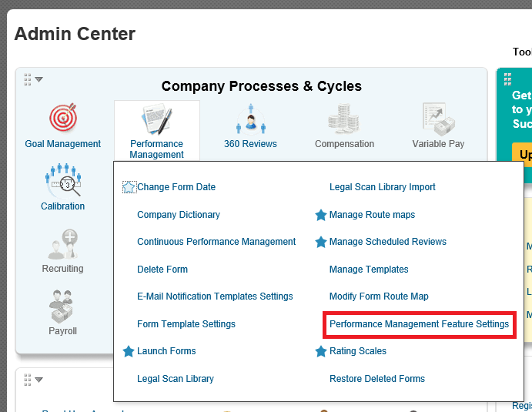
Task: Unfavorite Manage Route maps star
Action: [320, 215]
